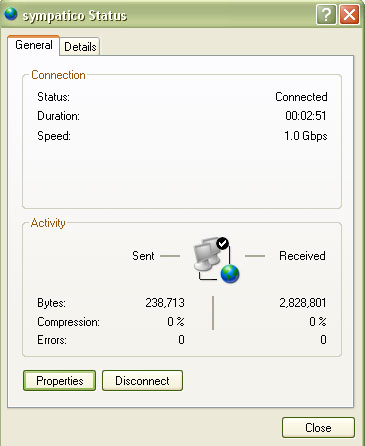Click the Activity group heading
This screenshot has height=446, width=365.
[48, 223]
